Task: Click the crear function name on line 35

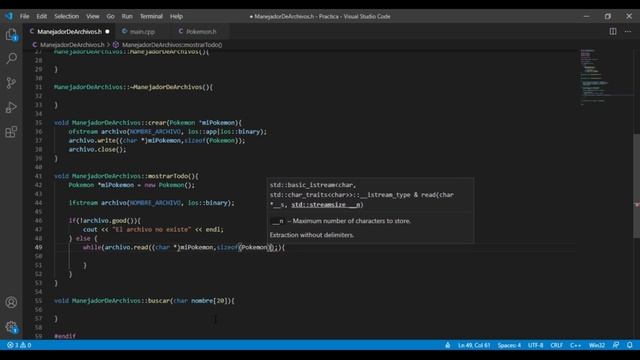Action: pyautogui.click(x=157, y=123)
